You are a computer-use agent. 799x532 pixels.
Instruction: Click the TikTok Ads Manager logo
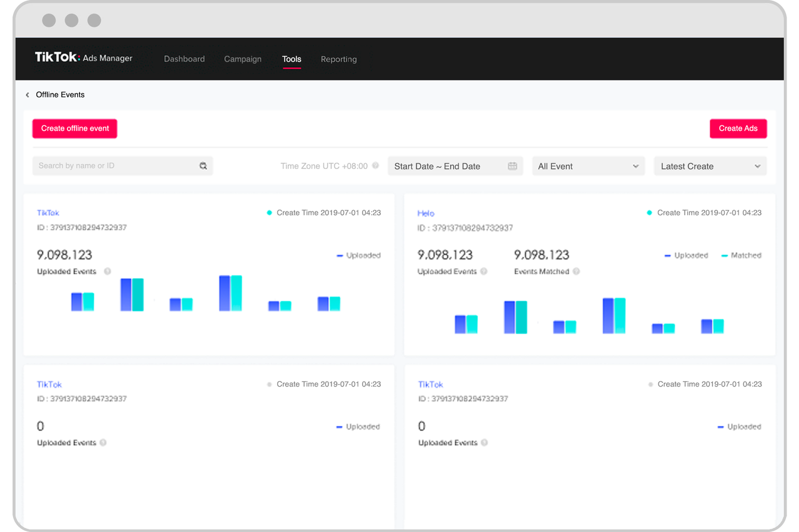(x=84, y=57)
